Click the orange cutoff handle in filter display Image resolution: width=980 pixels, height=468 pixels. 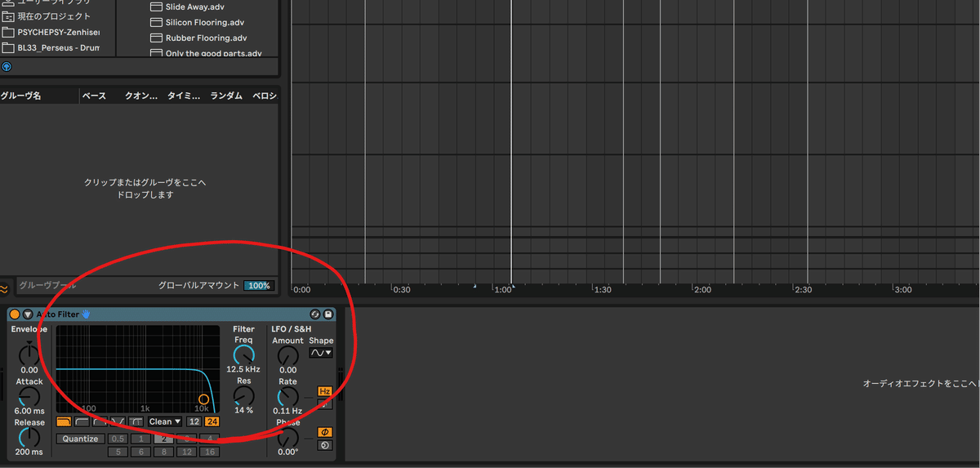tap(203, 399)
